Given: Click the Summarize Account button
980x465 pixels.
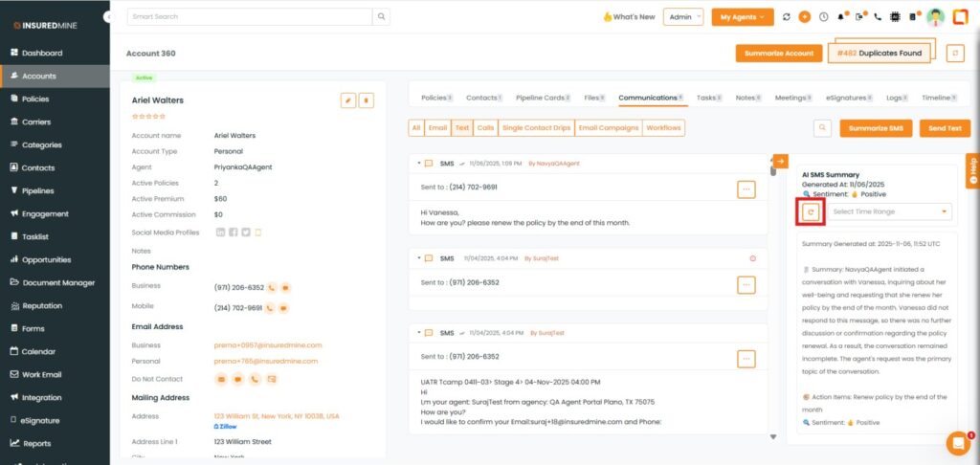Looking at the screenshot, I should [x=778, y=54].
